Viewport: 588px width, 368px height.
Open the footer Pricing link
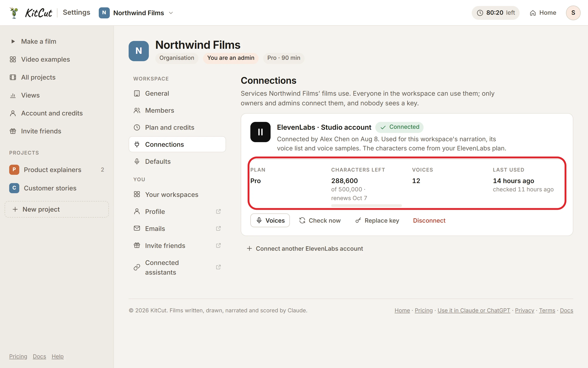tap(424, 310)
